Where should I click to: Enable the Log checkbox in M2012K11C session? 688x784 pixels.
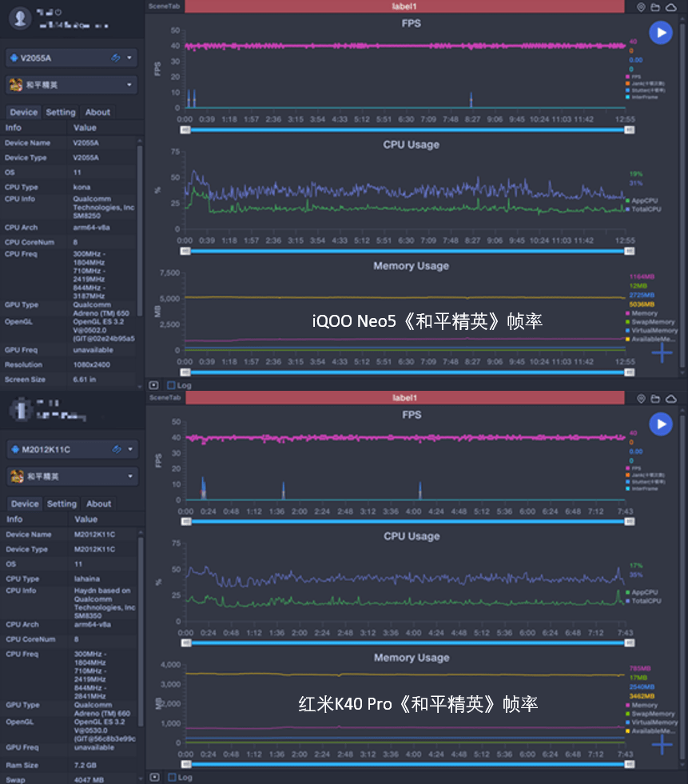coord(172,777)
